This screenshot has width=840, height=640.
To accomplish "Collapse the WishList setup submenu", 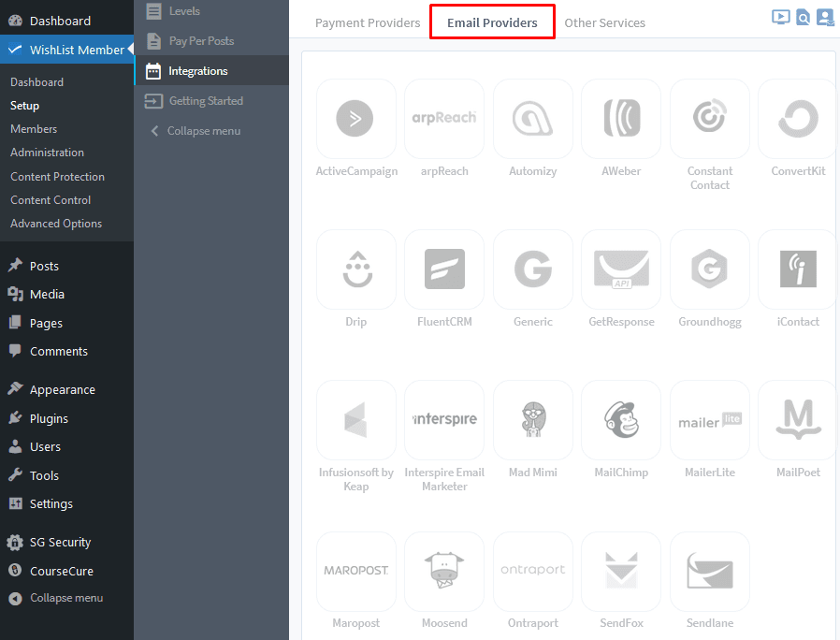I will [x=211, y=131].
